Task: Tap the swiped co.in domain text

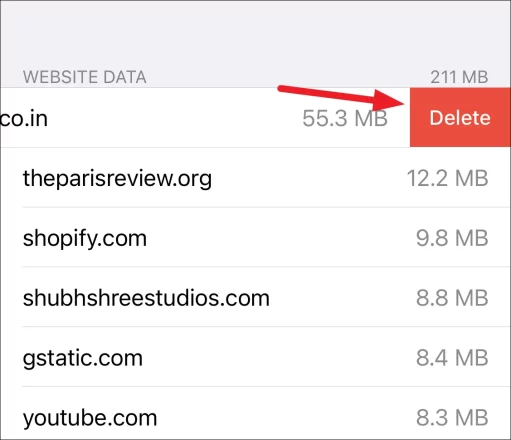Action: tap(24, 119)
